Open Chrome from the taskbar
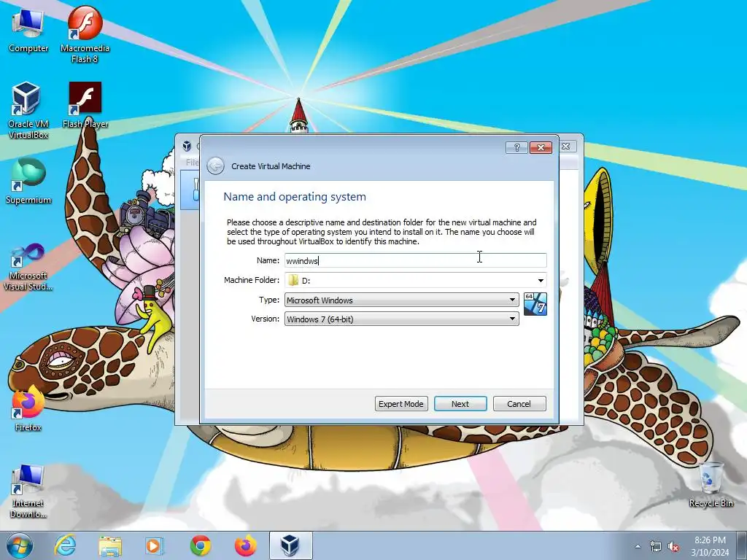 (201, 545)
